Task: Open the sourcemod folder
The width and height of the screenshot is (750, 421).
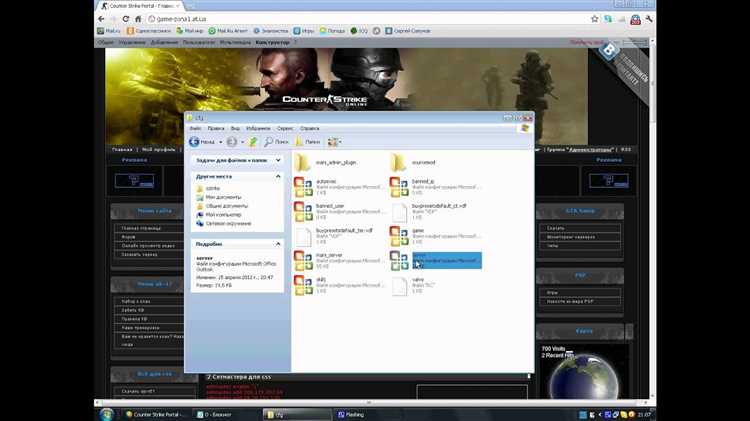Action: (400, 161)
